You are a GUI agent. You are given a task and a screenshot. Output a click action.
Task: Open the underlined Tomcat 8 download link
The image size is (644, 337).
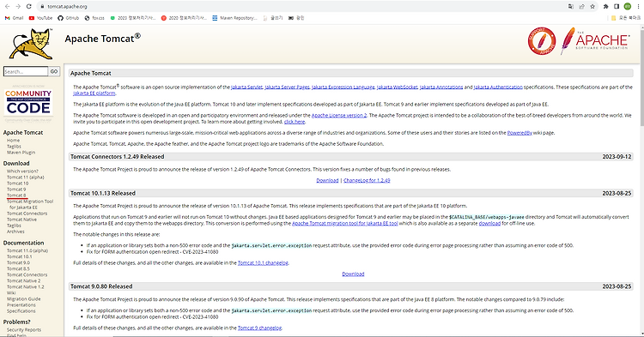[16, 196]
